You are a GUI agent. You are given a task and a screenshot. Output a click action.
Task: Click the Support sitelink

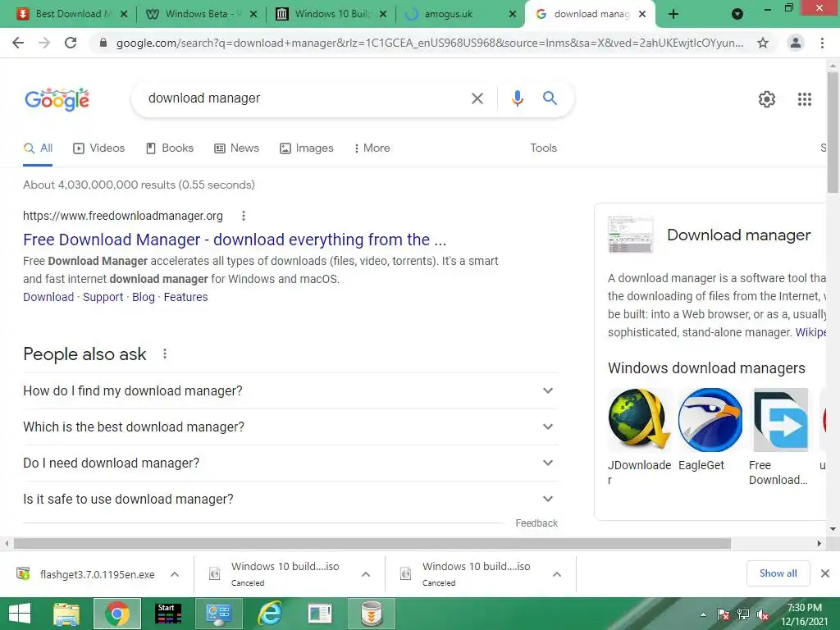pos(103,297)
